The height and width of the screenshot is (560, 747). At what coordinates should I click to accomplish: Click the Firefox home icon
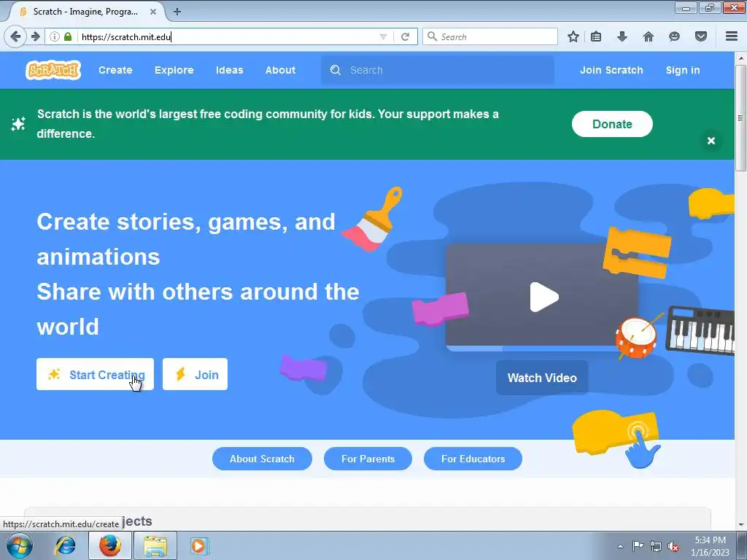tap(649, 36)
